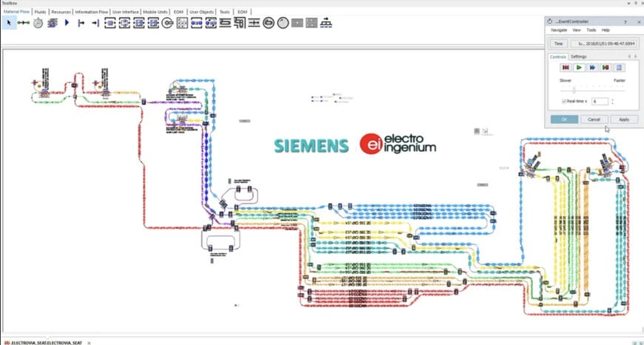644x345 pixels.
Task: Select the Assembly station icon
Action: 138,23
